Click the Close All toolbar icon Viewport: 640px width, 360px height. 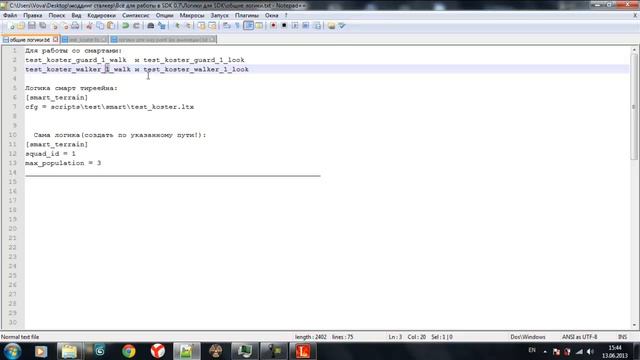pos(64,26)
